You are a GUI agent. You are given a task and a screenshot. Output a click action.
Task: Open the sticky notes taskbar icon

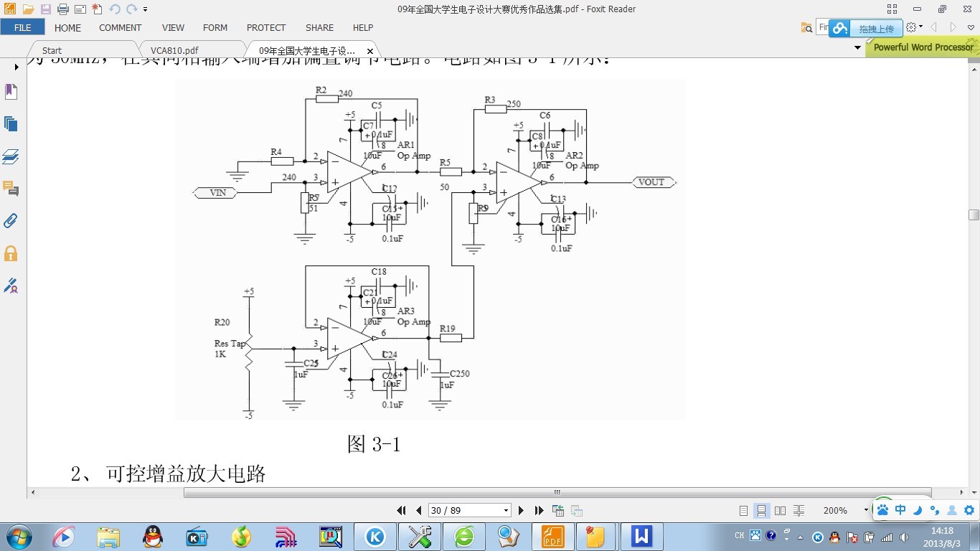coord(596,537)
